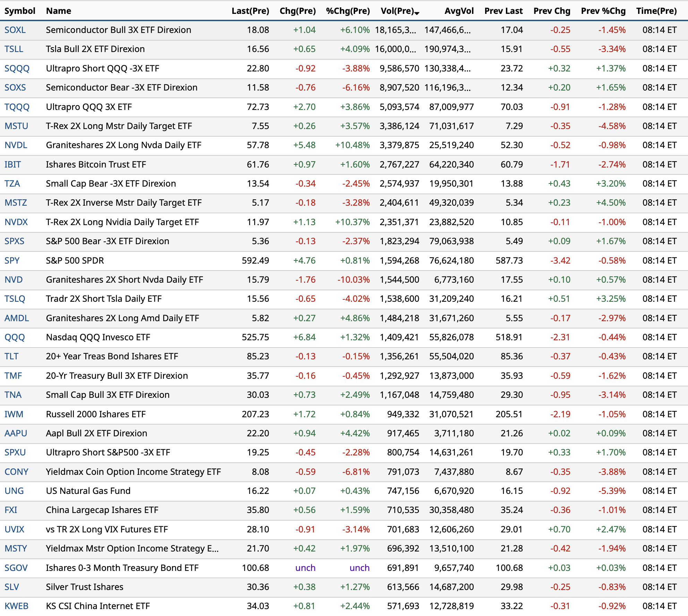Sort table by Symbol column header
This screenshot has width=688, height=616.
(x=20, y=11)
